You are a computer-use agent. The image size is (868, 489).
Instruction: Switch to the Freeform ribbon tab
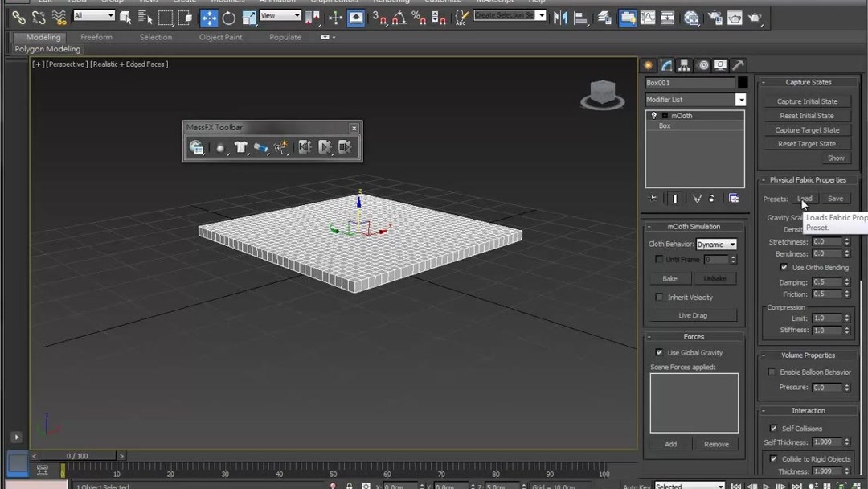96,37
